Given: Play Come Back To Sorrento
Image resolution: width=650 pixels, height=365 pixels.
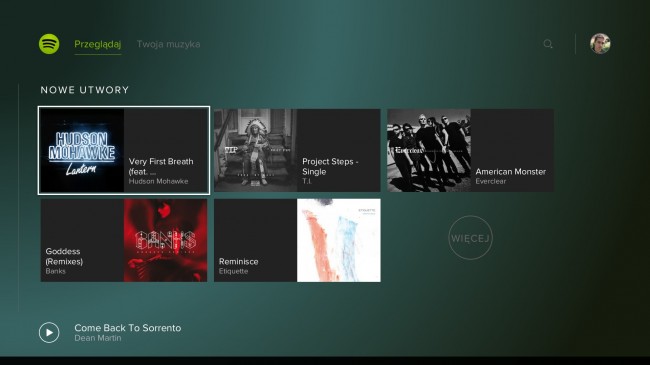Looking at the screenshot, I should pyautogui.click(x=49, y=333).
